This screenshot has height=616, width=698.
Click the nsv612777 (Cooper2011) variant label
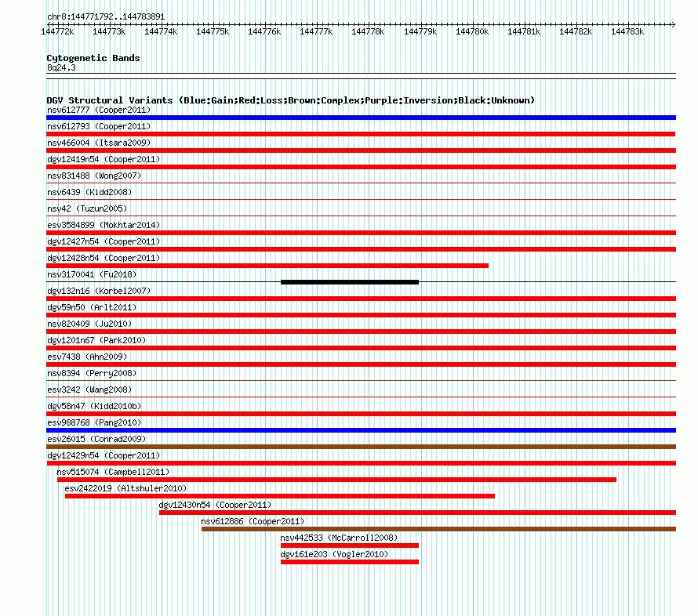(x=99, y=110)
